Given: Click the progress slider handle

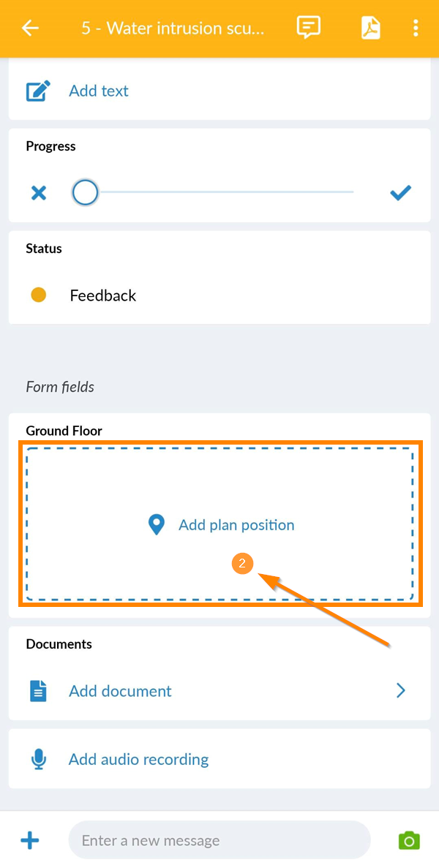Looking at the screenshot, I should 86,193.
